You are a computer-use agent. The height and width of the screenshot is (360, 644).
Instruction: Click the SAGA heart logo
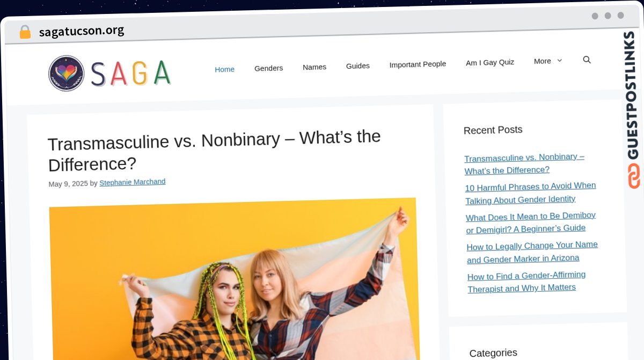(67, 73)
